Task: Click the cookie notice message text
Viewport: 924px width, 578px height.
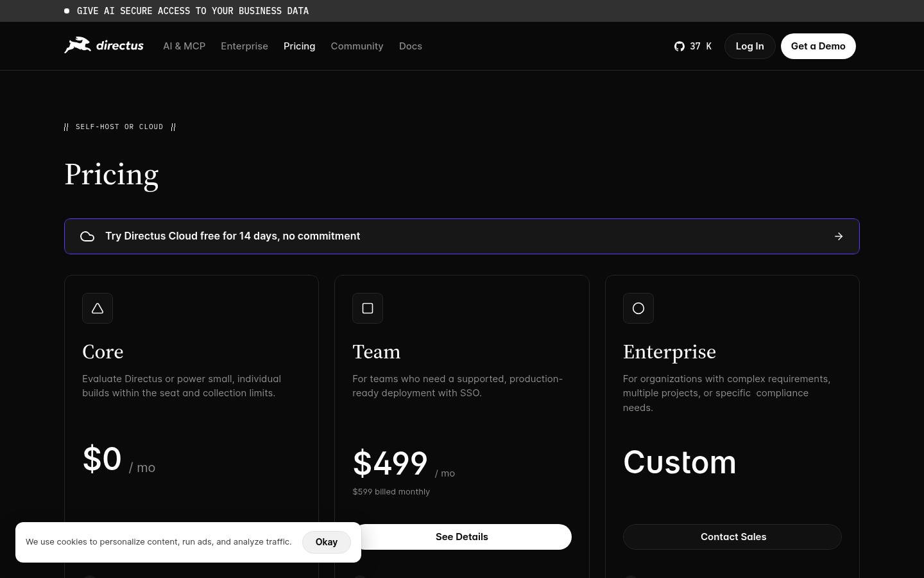Action: (x=158, y=542)
